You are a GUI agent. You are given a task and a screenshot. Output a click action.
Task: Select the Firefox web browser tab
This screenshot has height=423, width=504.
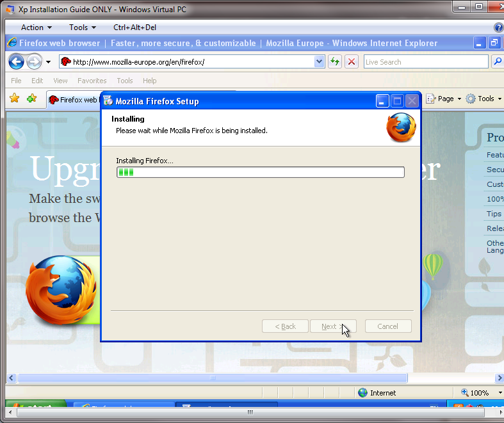pyautogui.click(x=74, y=100)
